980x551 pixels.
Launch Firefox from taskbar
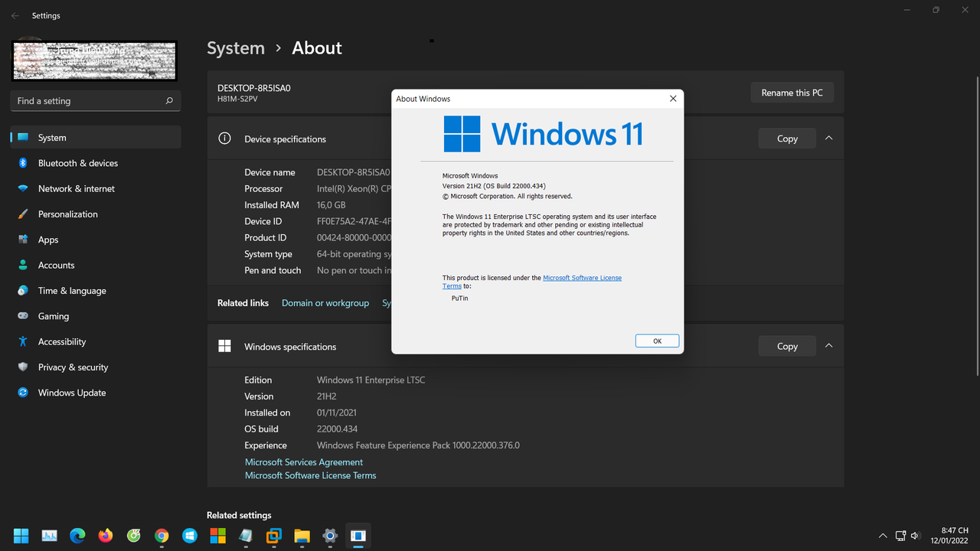[106, 536]
